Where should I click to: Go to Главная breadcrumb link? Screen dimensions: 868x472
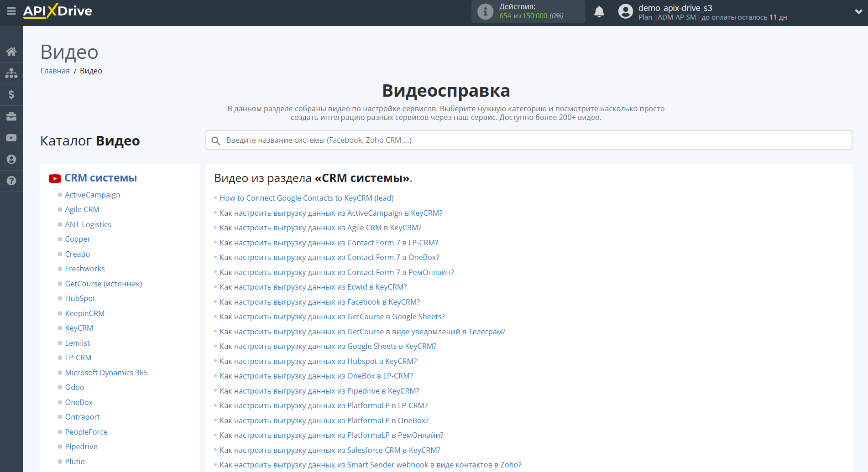(55, 71)
